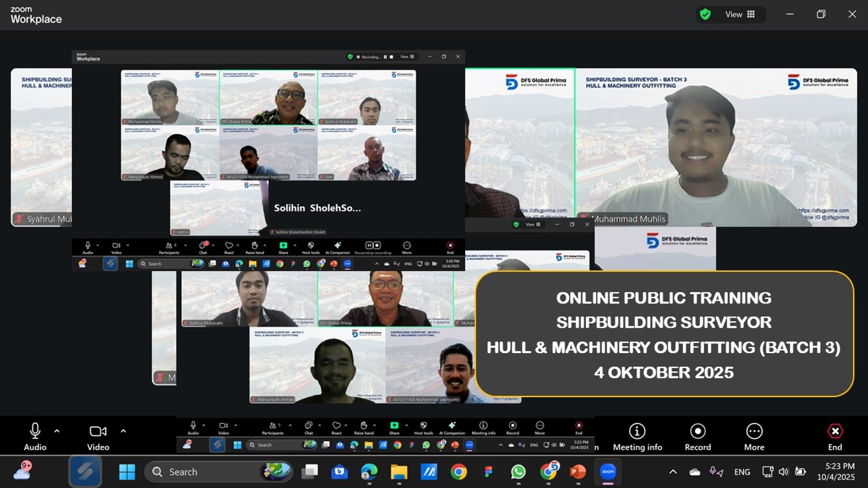Open React in the lower embedded Zoom toolbar

point(336,428)
